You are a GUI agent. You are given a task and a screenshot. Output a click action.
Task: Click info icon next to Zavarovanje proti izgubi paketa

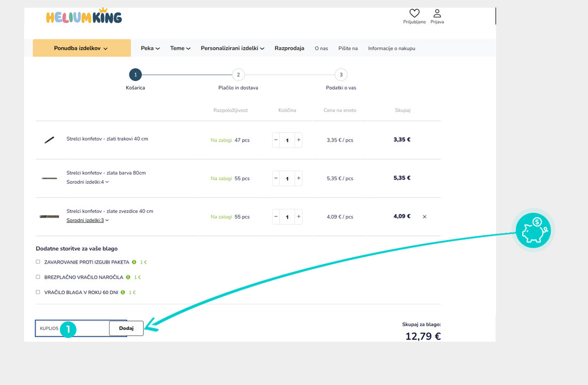pos(135,262)
